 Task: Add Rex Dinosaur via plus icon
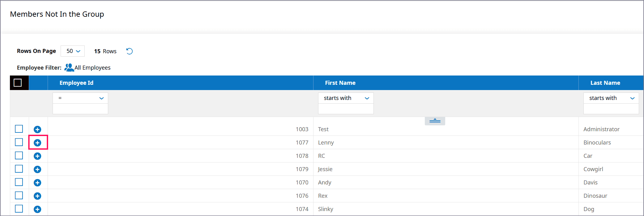click(37, 196)
